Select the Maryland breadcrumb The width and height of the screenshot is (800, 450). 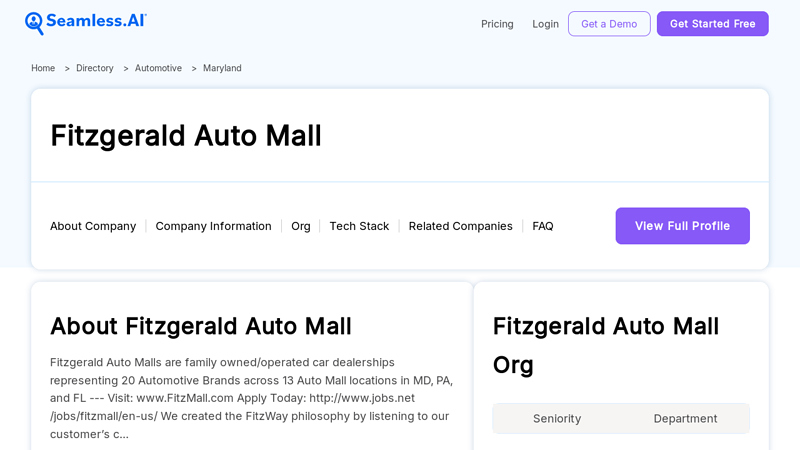pyautogui.click(x=222, y=68)
